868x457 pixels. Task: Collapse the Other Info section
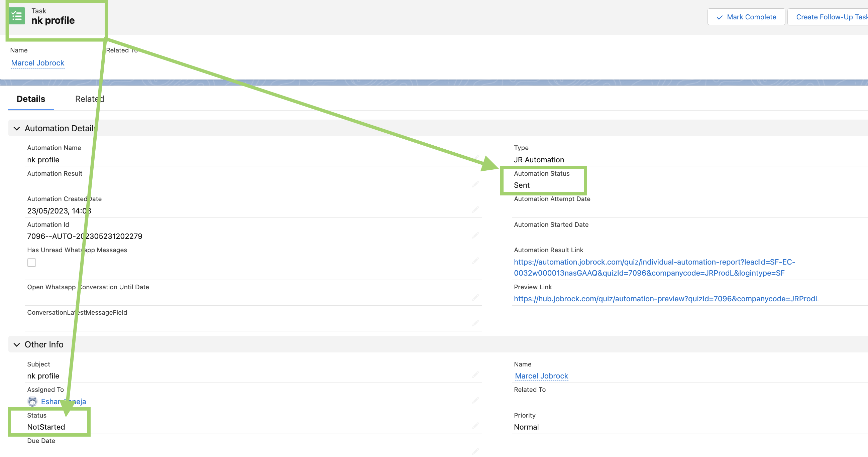(16, 344)
